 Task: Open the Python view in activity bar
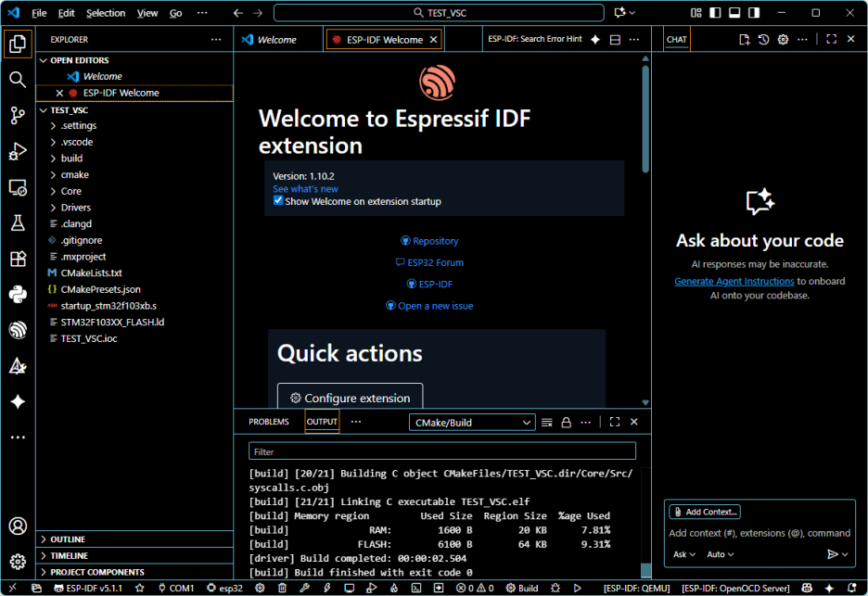(18, 295)
